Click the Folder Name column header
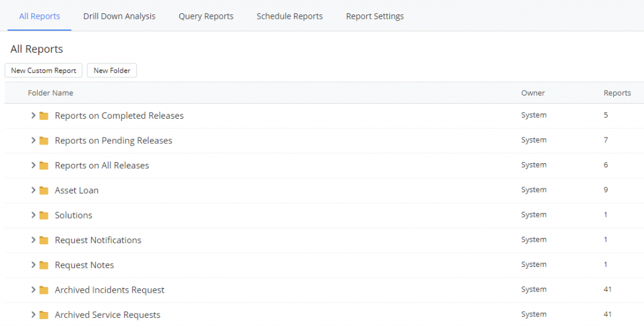This screenshot has height=326, width=644. [x=50, y=93]
